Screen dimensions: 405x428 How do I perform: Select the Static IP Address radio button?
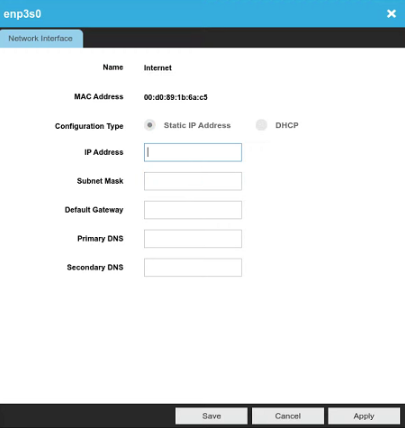click(150, 125)
